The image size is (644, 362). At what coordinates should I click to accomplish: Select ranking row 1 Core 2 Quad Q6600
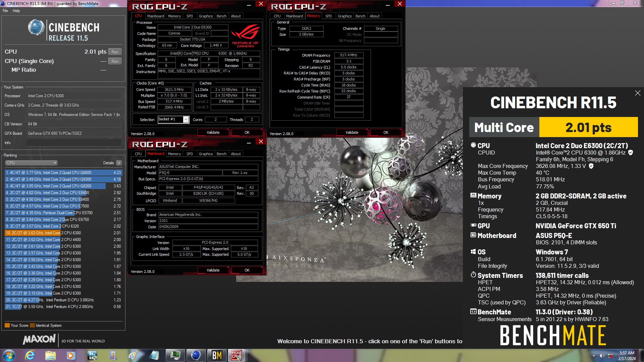63,173
